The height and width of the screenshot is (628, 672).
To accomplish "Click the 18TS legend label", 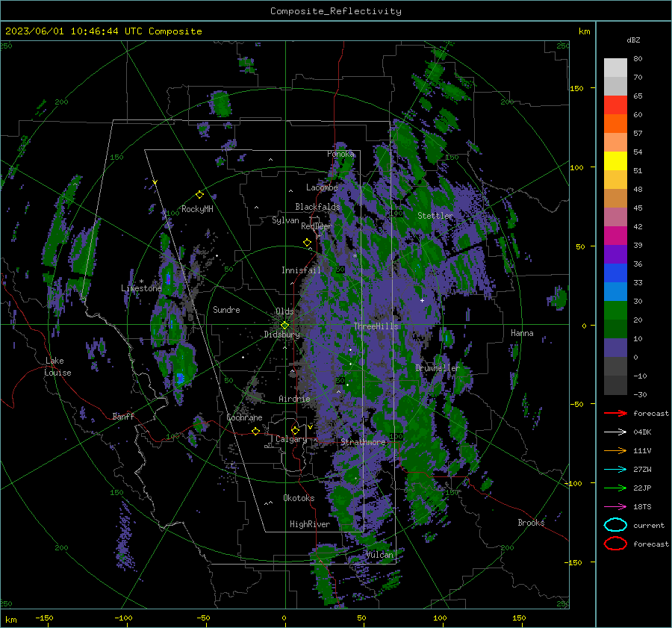I will 642,507.
